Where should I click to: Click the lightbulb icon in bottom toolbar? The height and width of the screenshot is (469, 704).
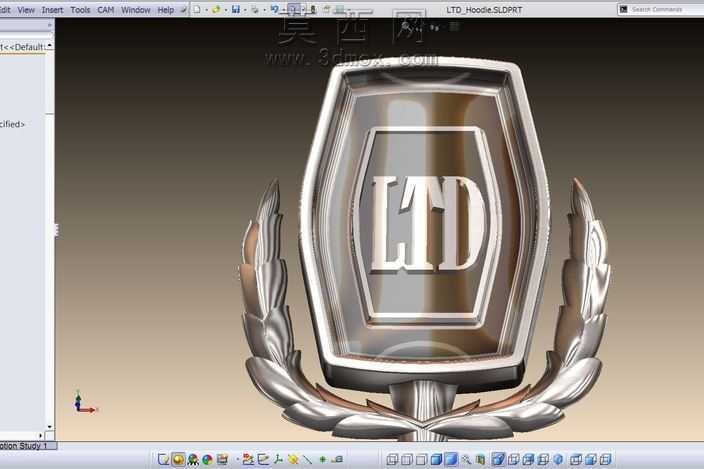163,459
